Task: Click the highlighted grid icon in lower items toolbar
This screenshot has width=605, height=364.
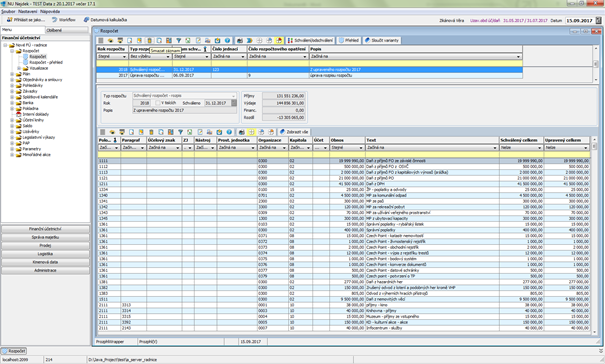Action: pos(251,132)
